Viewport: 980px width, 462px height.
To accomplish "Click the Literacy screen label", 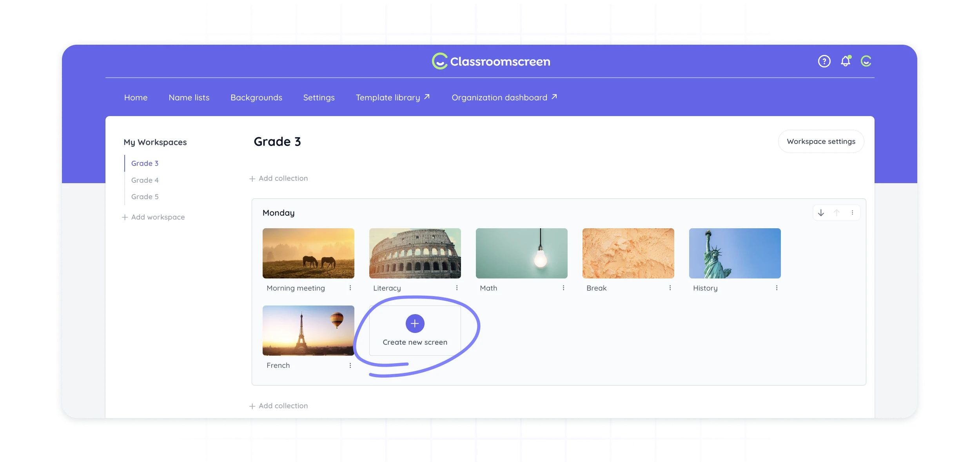I will click(387, 288).
